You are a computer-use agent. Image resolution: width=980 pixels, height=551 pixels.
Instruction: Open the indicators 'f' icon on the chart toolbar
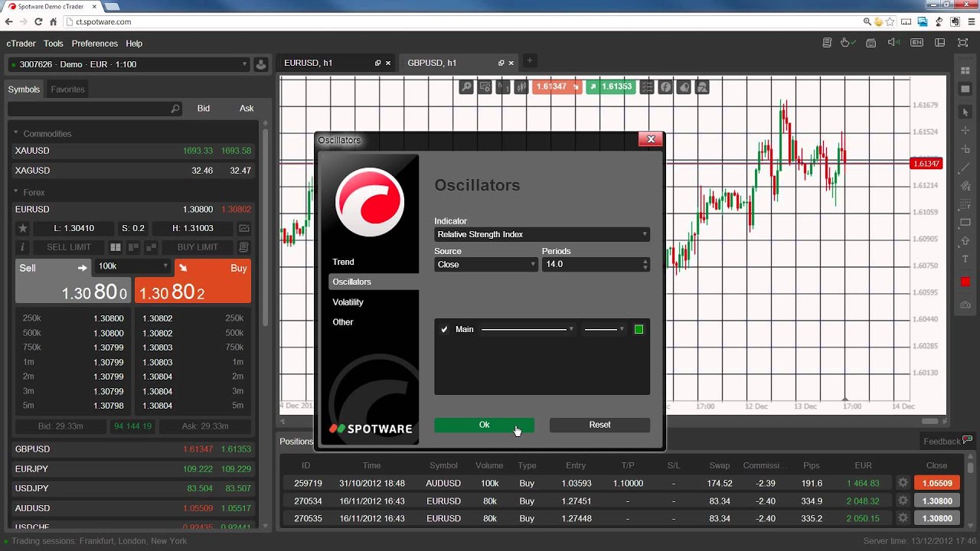pos(666,87)
